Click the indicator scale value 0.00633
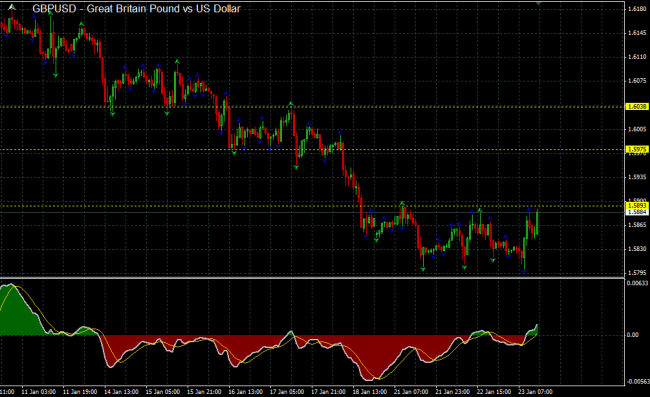650x397 pixels. point(637,283)
